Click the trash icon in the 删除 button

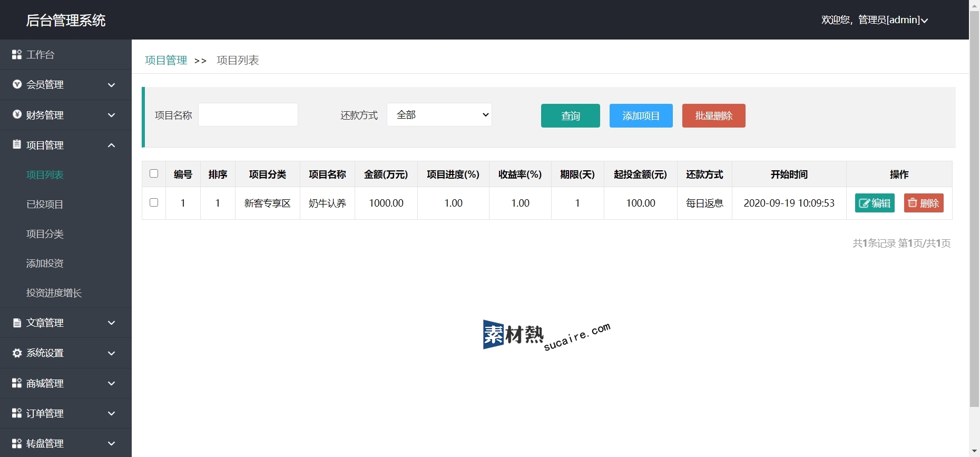tap(913, 203)
